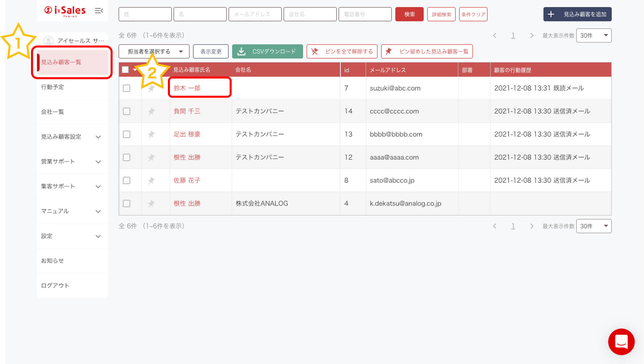Viewport: 644px width, 364px height.
Task: Click the 見込み顧客を追加 button
Action: (577, 14)
